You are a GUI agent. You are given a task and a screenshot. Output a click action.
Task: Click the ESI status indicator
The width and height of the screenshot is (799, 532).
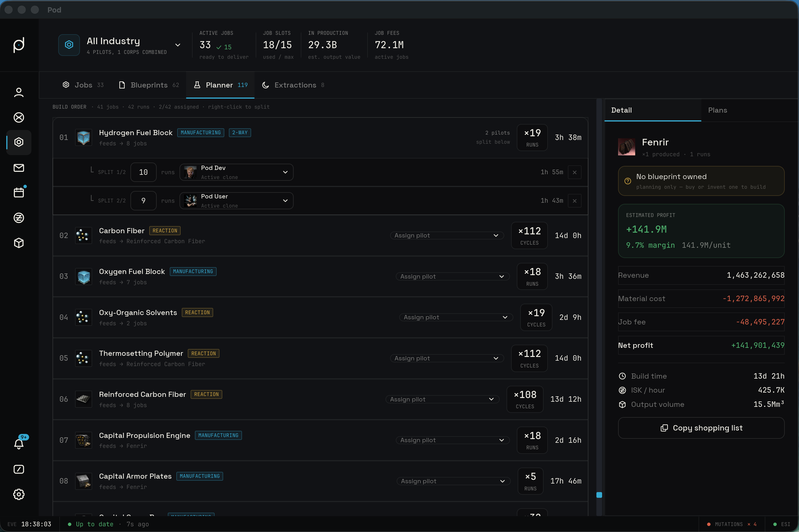click(x=781, y=524)
